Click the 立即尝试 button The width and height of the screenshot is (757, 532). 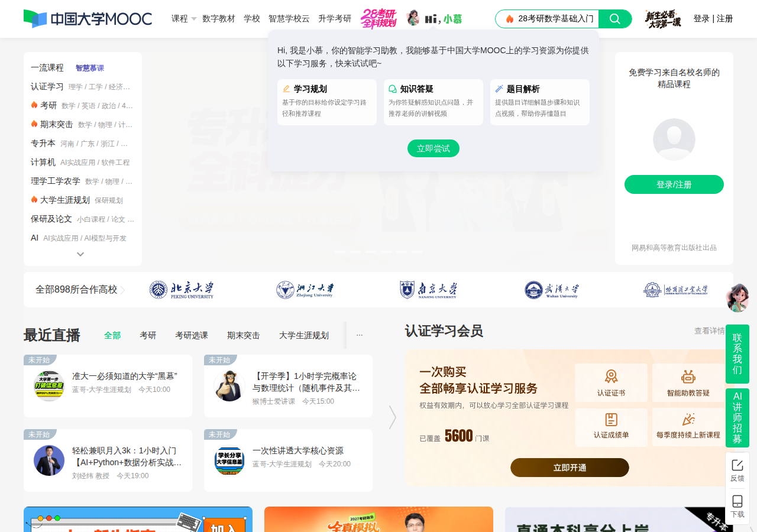[434, 148]
